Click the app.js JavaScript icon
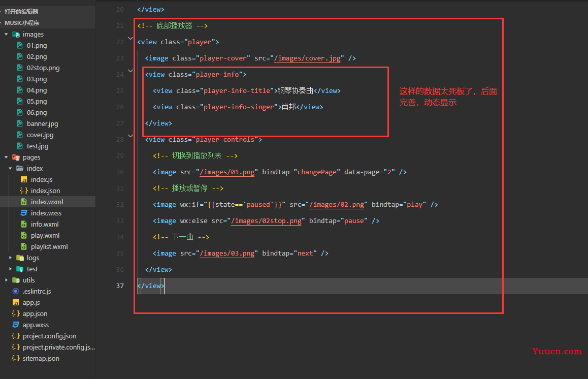The image size is (588, 379). 16,302
